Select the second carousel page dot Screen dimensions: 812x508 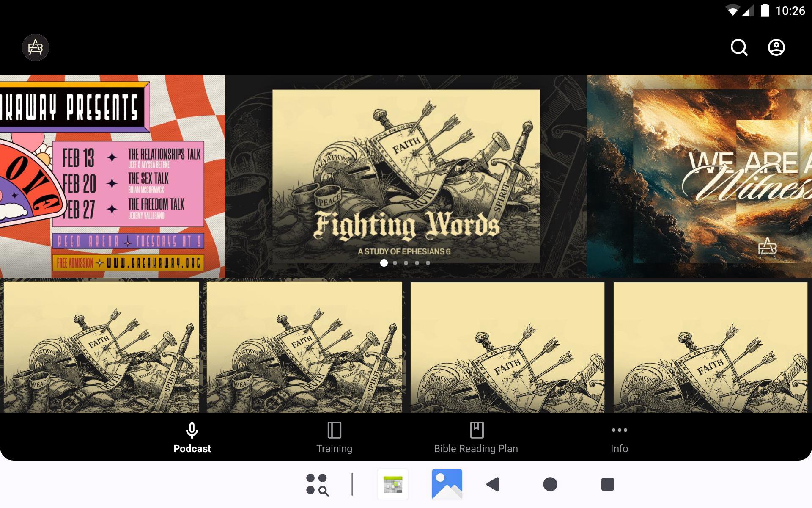coord(395,263)
